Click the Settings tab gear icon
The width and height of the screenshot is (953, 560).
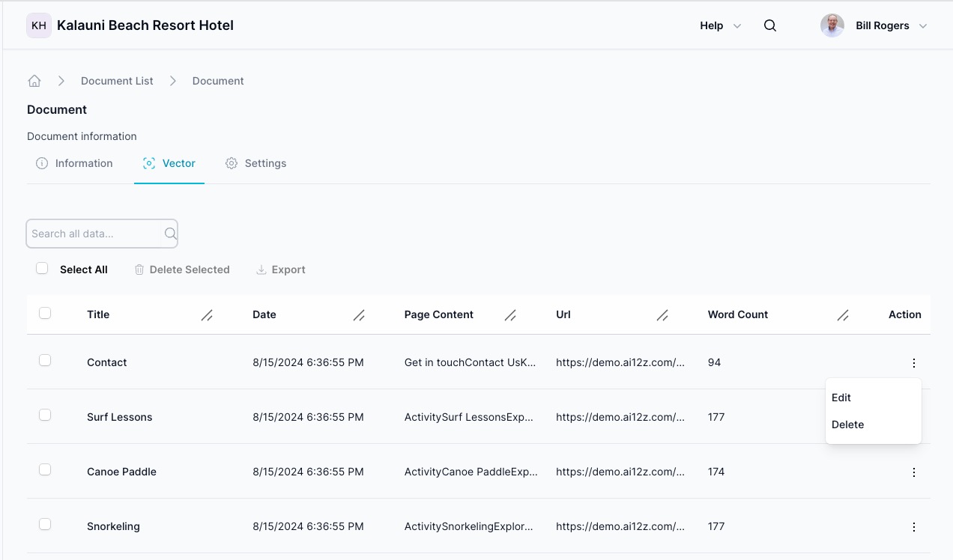click(x=232, y=163)
